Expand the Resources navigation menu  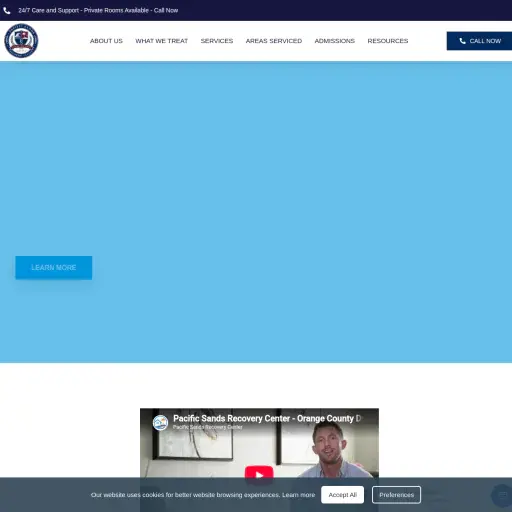tap(388, 41)
